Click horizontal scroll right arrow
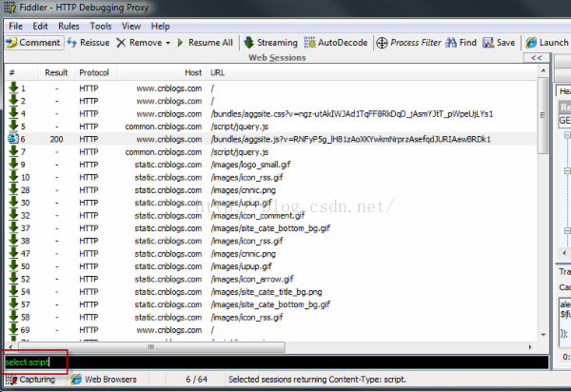 530,347
